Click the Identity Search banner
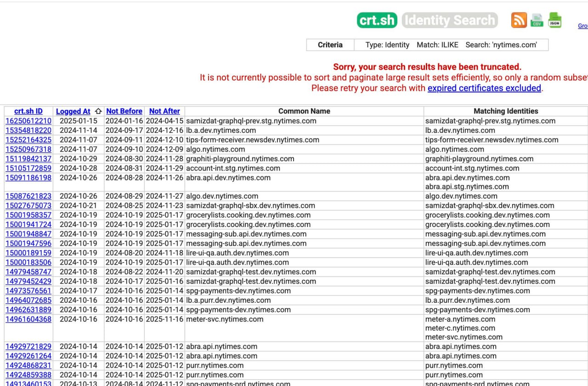588x386 pixels. pyautogui.click(x=450, y=20)
